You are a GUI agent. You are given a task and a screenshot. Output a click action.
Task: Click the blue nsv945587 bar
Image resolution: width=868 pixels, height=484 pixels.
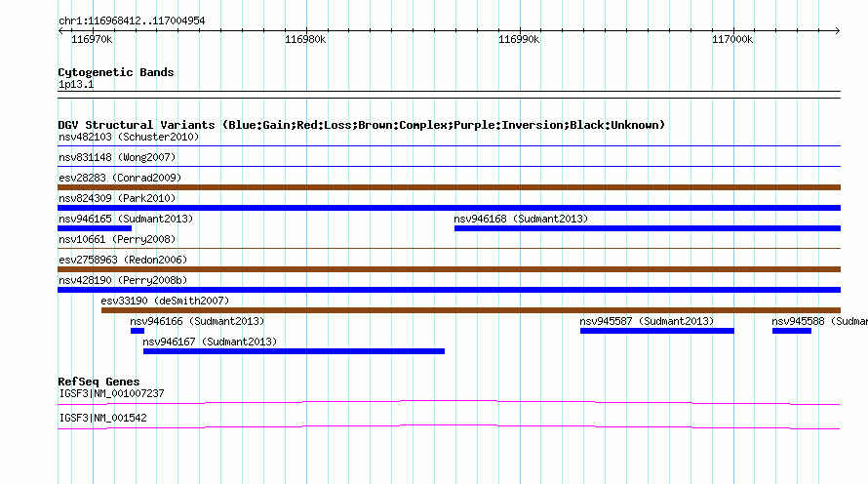click(657, 331)
